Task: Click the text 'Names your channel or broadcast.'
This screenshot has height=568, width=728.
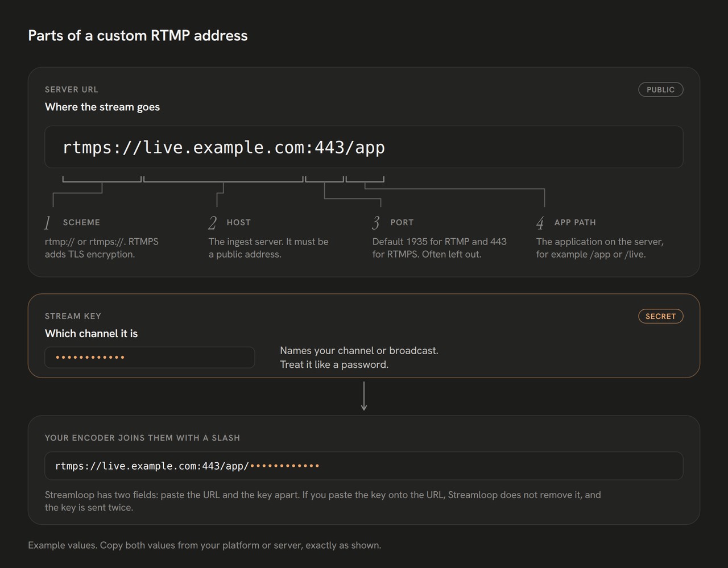Action: [x=359, y=351]
